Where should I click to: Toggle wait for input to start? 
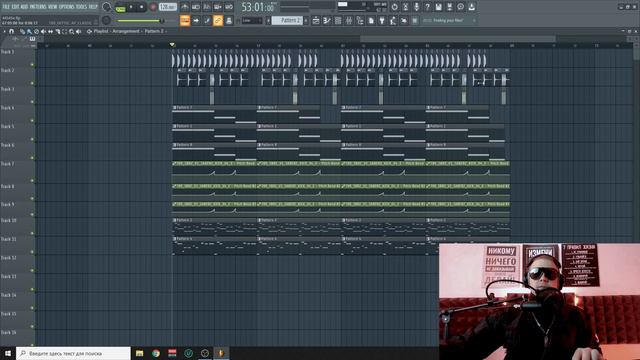(196, 7)
